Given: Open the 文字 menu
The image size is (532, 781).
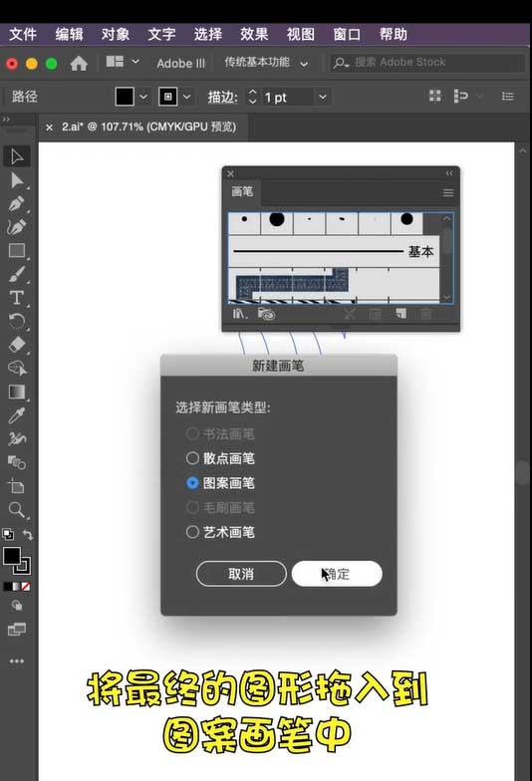Looking at the screenshot, I should pos(161,34).
